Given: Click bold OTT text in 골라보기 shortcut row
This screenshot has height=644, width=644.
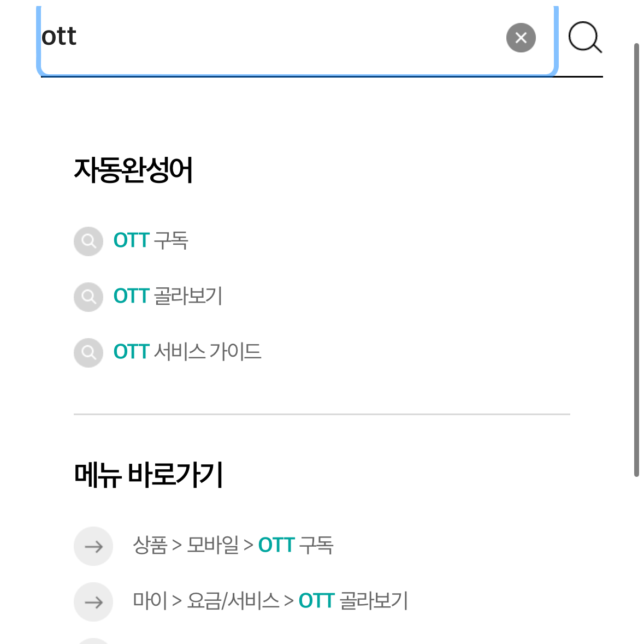Looking at the screenshot, I should click(x=317, y=601).
